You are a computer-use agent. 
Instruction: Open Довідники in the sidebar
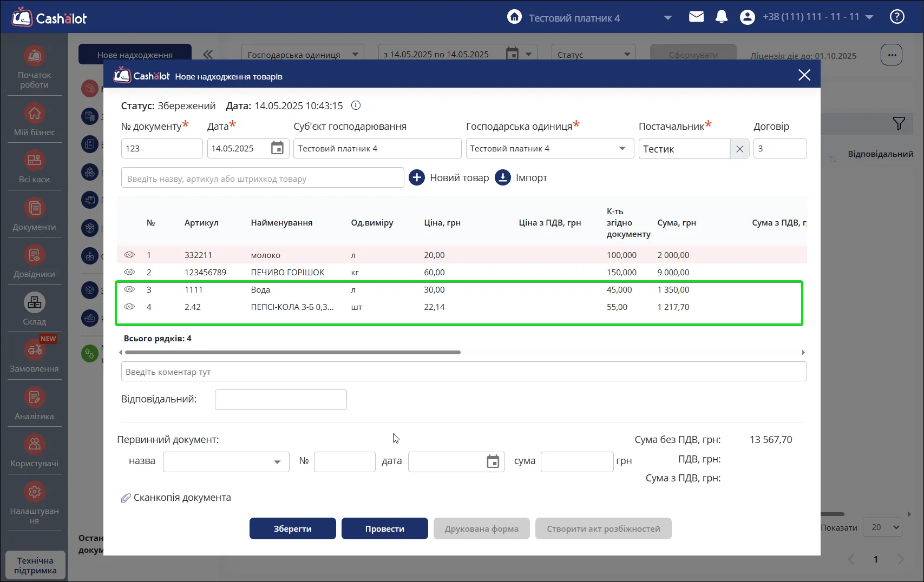pos(35,261)
